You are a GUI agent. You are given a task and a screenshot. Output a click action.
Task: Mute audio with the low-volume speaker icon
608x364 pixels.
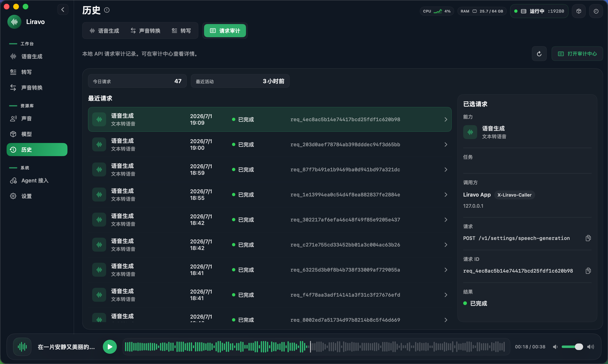555,347
